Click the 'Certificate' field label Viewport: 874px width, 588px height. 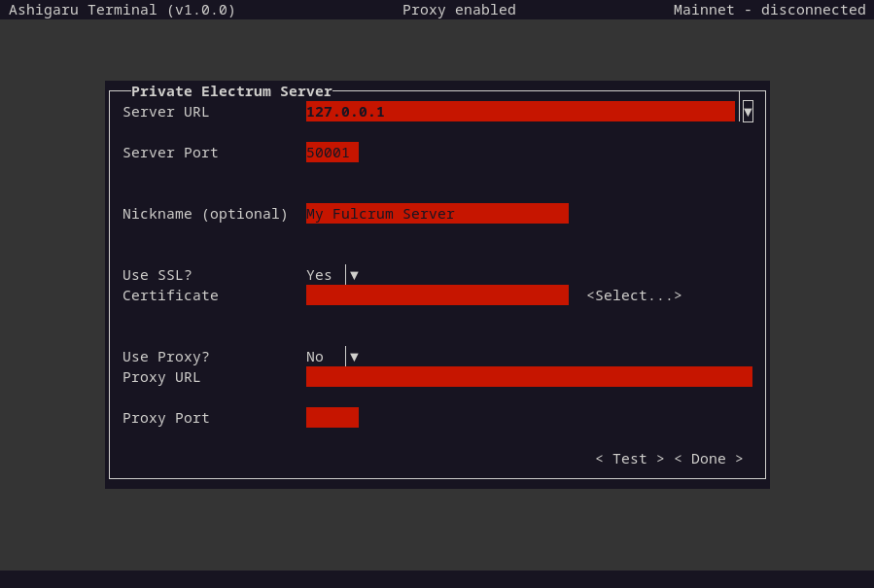pos(170,295)
